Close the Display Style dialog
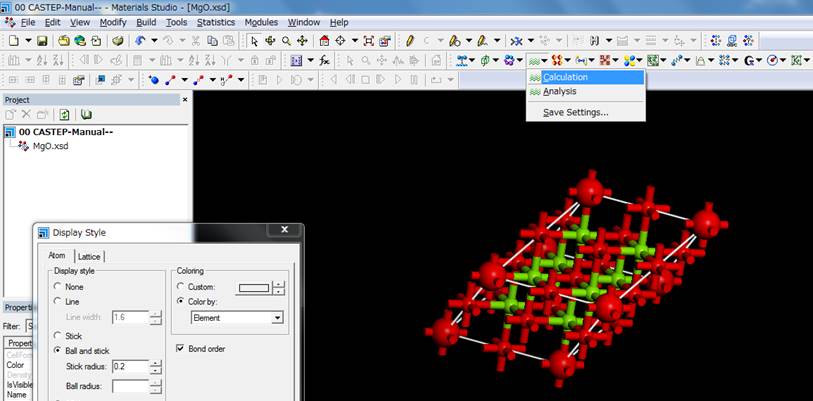The image size is (813, 401). coord(284,229)
